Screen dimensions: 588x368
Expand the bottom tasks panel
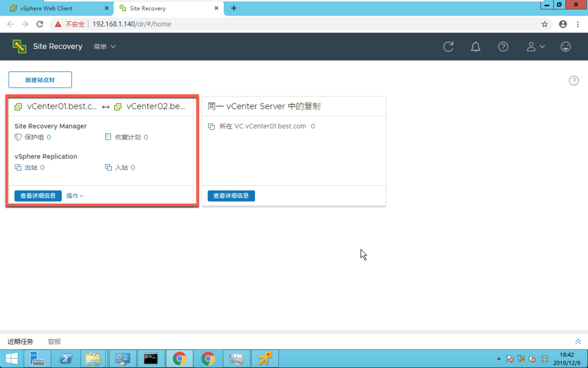coord(578,341)
